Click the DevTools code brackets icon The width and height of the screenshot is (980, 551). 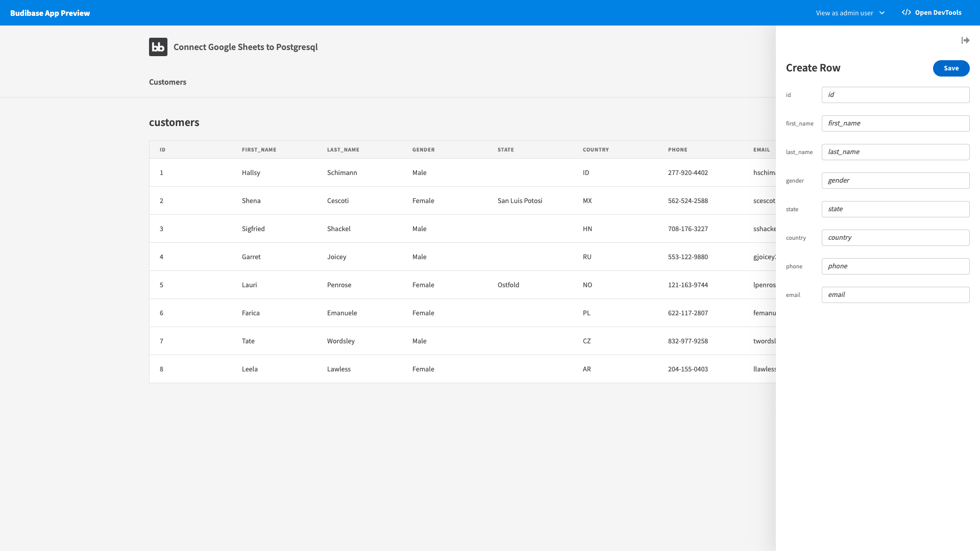pos(906,13)
